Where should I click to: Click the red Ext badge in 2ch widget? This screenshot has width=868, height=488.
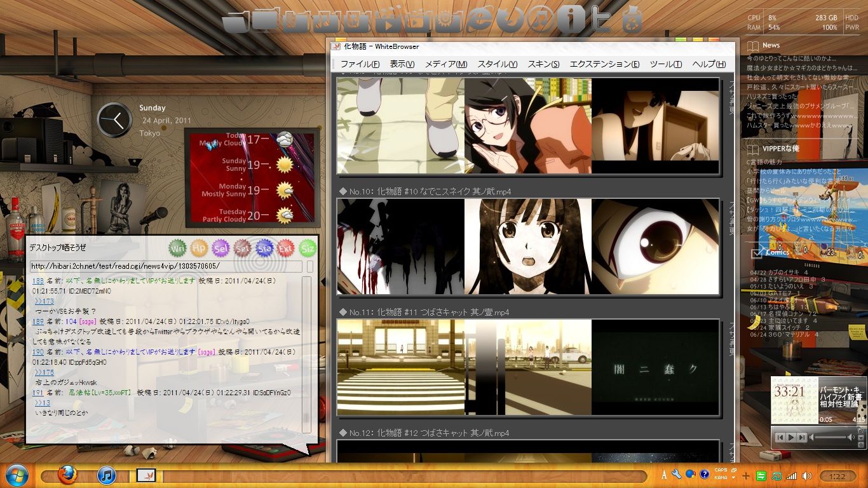286,248
